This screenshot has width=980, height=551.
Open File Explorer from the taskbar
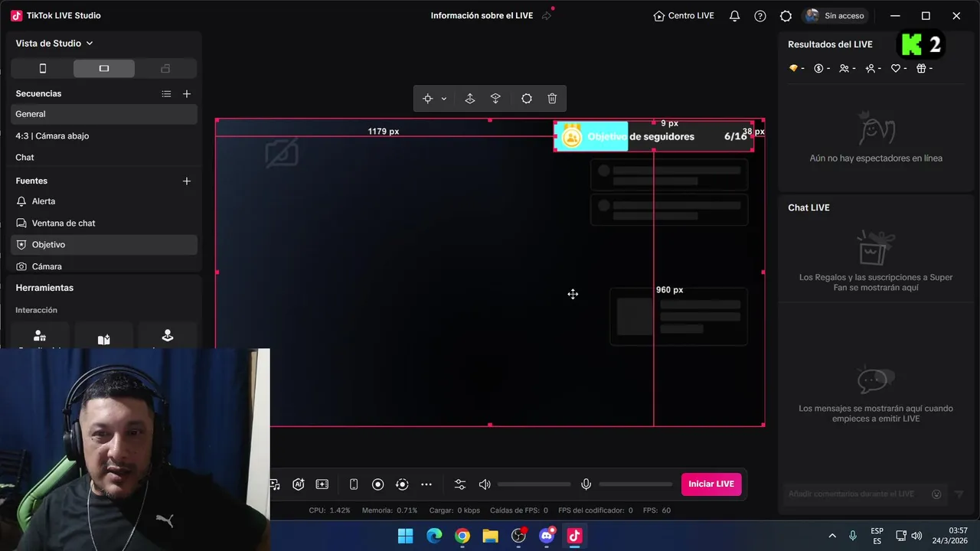(490, 536)
